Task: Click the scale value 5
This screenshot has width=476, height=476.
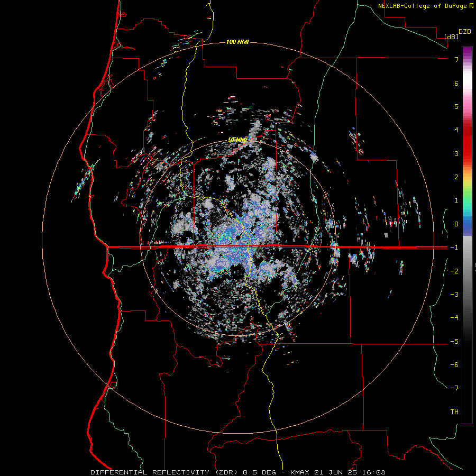Action: (x=456, y=106)
